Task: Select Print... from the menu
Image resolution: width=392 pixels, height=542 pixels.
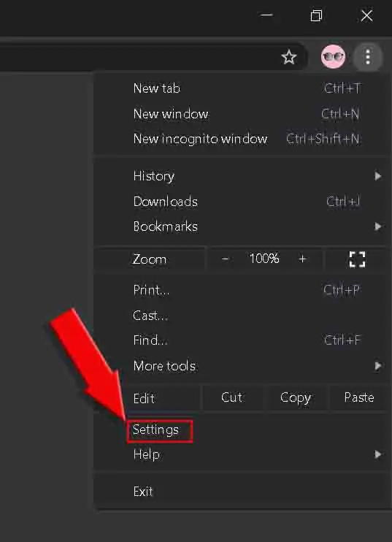Action: coord(242,290)
